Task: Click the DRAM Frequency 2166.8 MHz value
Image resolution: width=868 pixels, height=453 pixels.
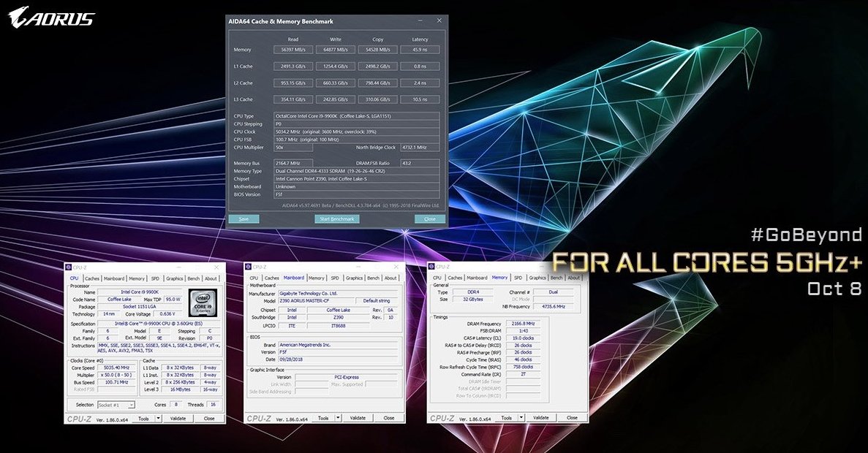Action: tap(523, 324)
